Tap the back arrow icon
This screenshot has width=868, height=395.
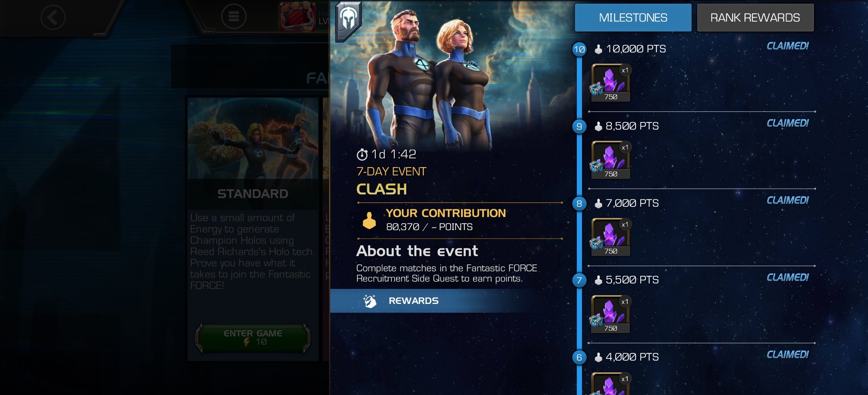pos(53,17)
